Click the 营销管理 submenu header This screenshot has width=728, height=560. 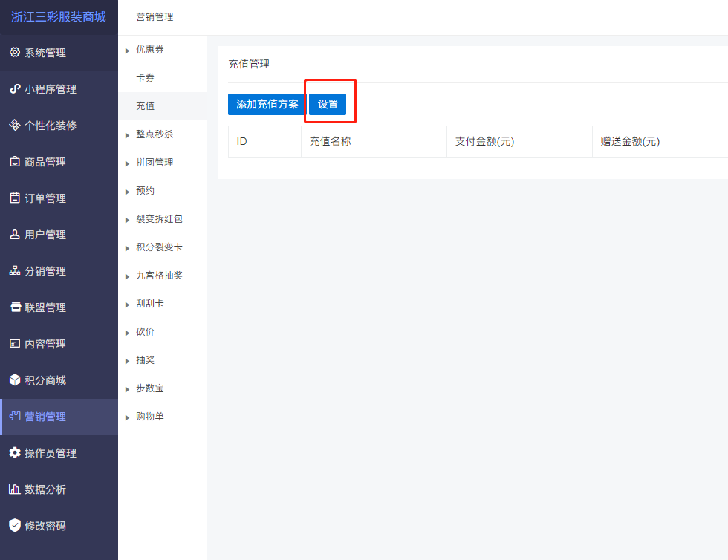[155, 17]
